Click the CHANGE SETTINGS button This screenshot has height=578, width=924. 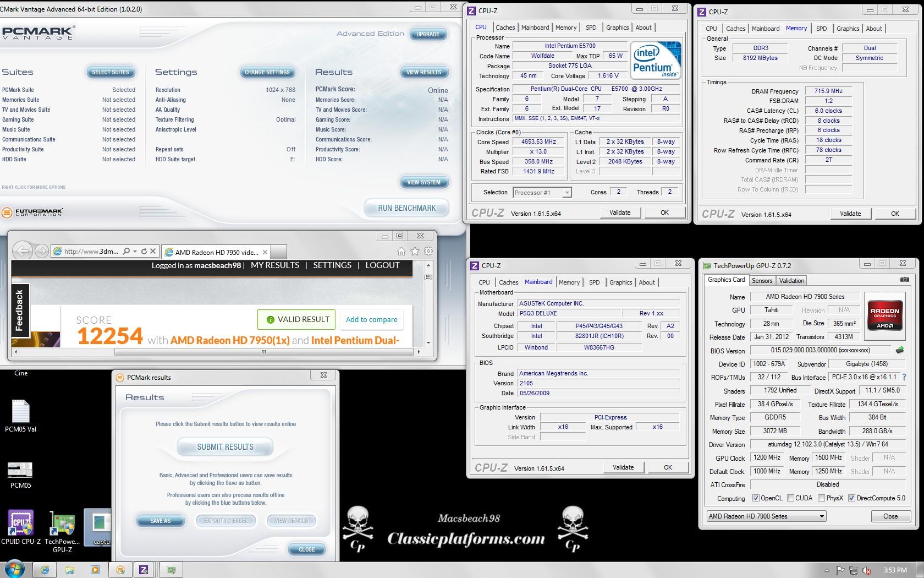[267, 72]
